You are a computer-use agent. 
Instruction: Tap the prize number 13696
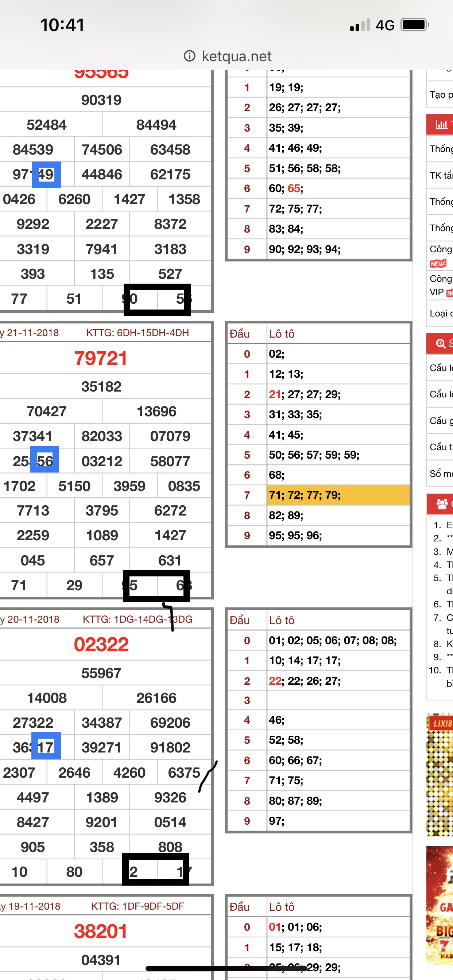pos(156,411)
